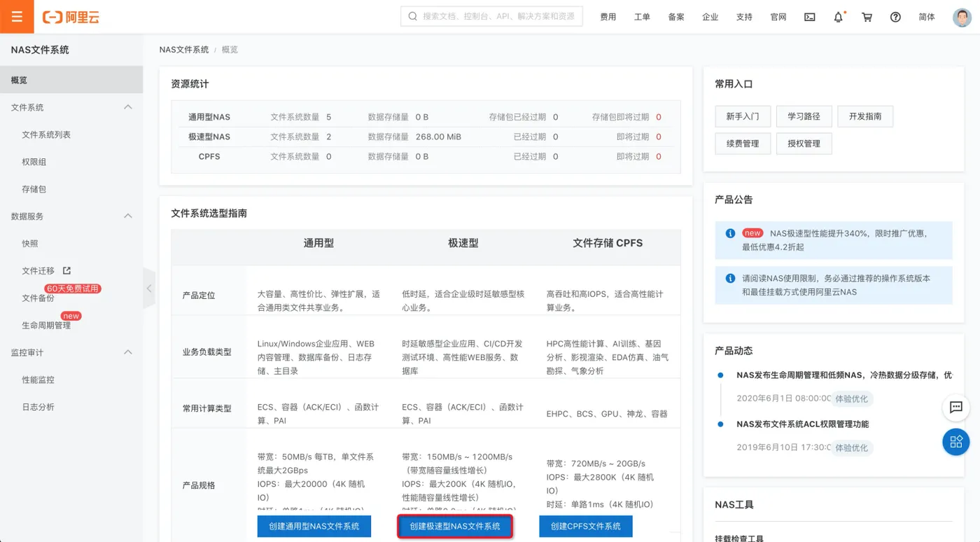The image size is (980, 542).
Task: Open 官网 in the top bar
Action: coord(778,17)
